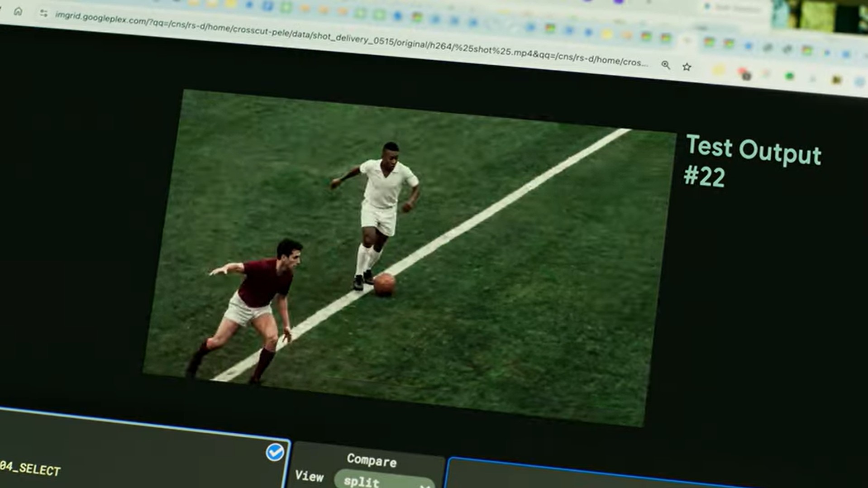This screenshot has width=868, height=488.
Task: Open the site settings icon beside the URL
Action: click(43, 14)
